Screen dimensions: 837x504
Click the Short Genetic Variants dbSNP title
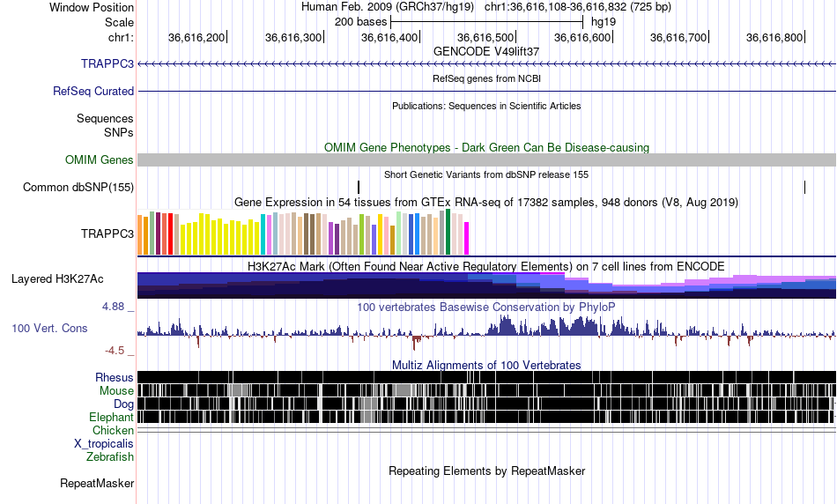[x=486, y=174]
